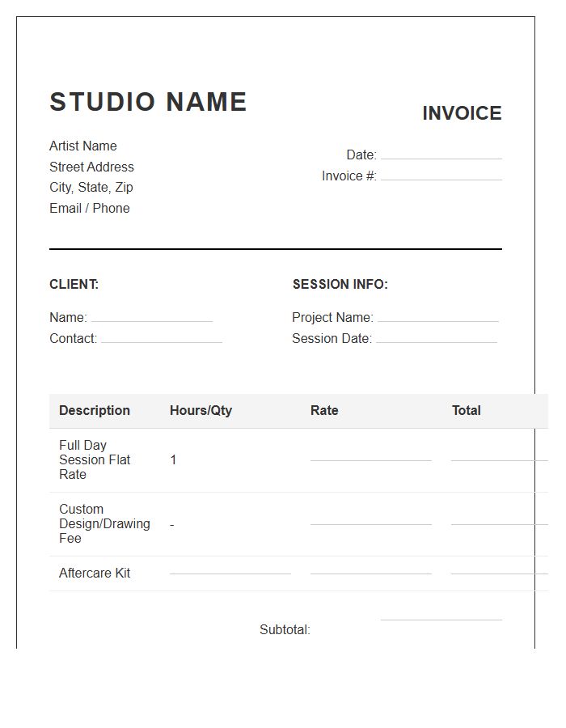This screenshot has height=728, width=566.
Task: Click Rate blank for Aftercare Kit
Action: [x=370, y=569]
